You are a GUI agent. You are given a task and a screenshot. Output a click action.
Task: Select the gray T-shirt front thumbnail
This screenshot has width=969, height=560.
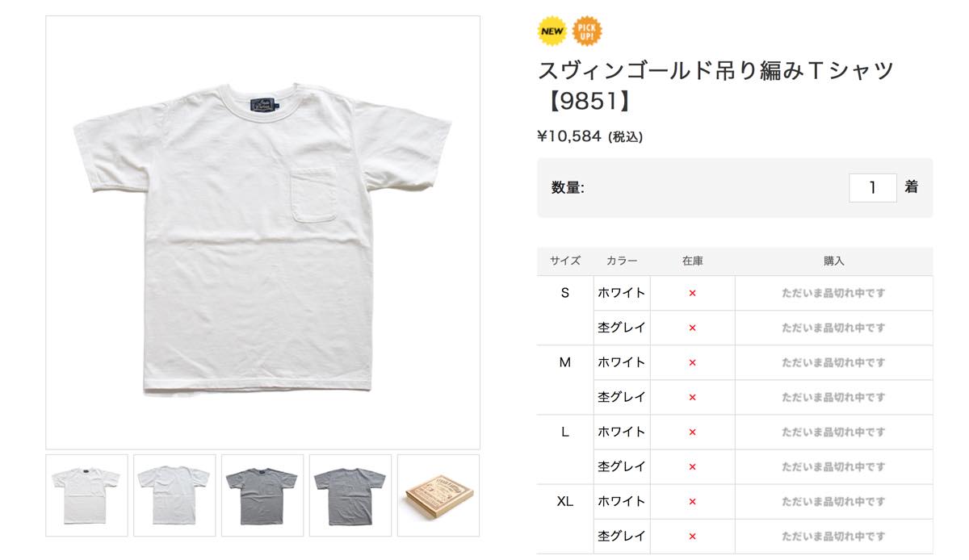pyautogui.click(x=262, y=495)
